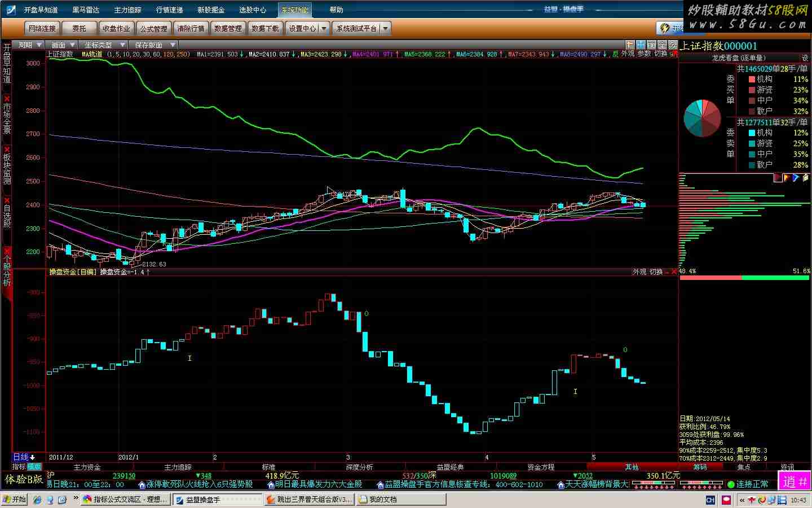
Task: Open the 黑马雷达 menu
Action: pyautogui.click(x=86, y=10)
